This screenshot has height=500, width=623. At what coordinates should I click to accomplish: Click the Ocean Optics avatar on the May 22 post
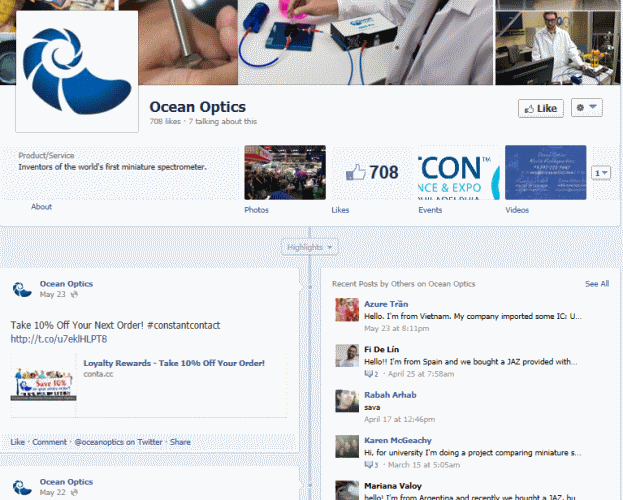[x=22, y=487]
